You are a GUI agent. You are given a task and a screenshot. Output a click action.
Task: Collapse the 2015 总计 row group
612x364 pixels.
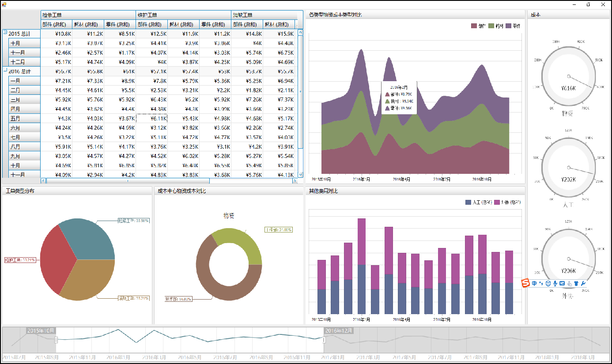(x=5, y=32)
